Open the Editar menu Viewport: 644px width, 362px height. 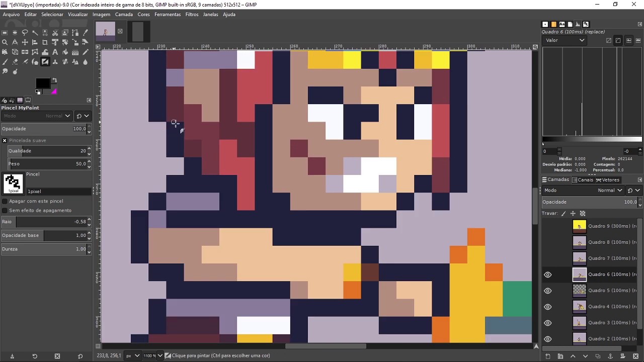31,15
